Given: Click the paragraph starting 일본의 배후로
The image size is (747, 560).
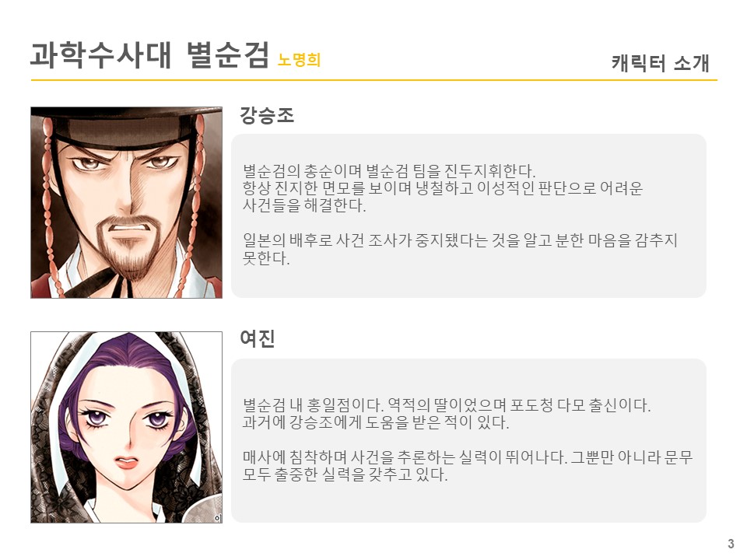Looking at the screenshot, I should coord(460,249).
